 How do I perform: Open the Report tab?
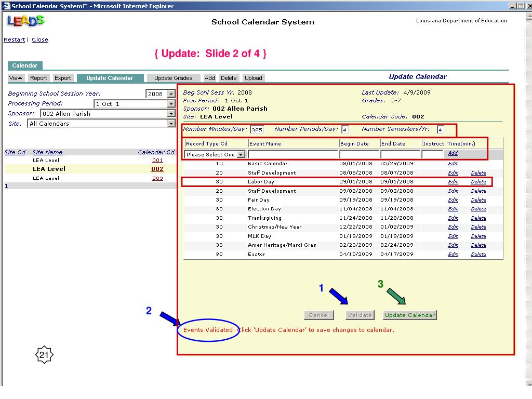(x=38, y=78)
